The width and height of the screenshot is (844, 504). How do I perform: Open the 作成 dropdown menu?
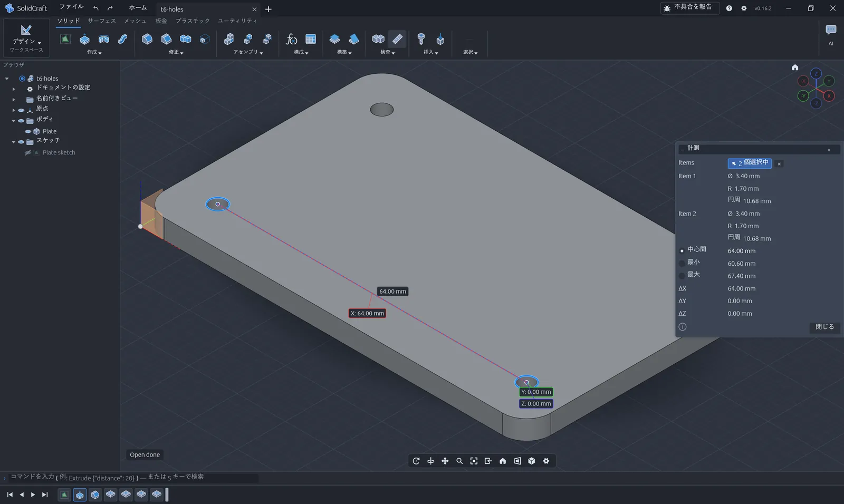tap(94, 52)
